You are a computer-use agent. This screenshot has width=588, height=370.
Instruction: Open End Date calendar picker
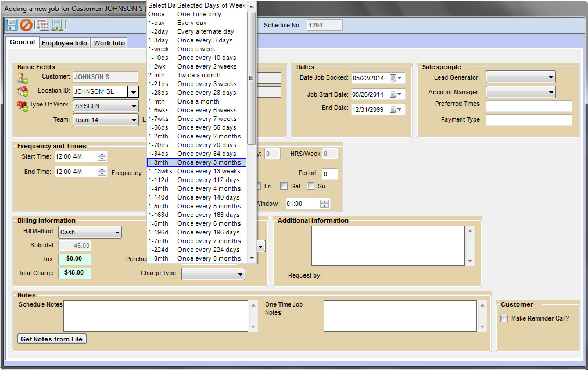(x=396, y=109)
